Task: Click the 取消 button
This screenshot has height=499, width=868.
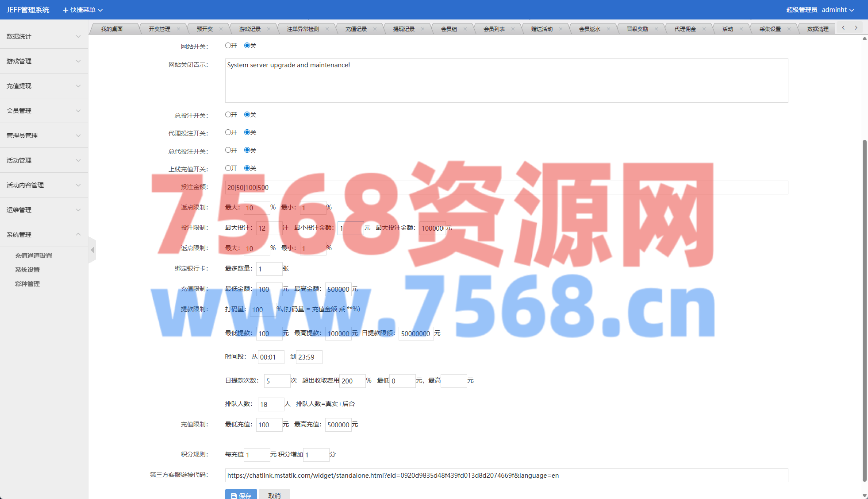Action: pos(274,495)
